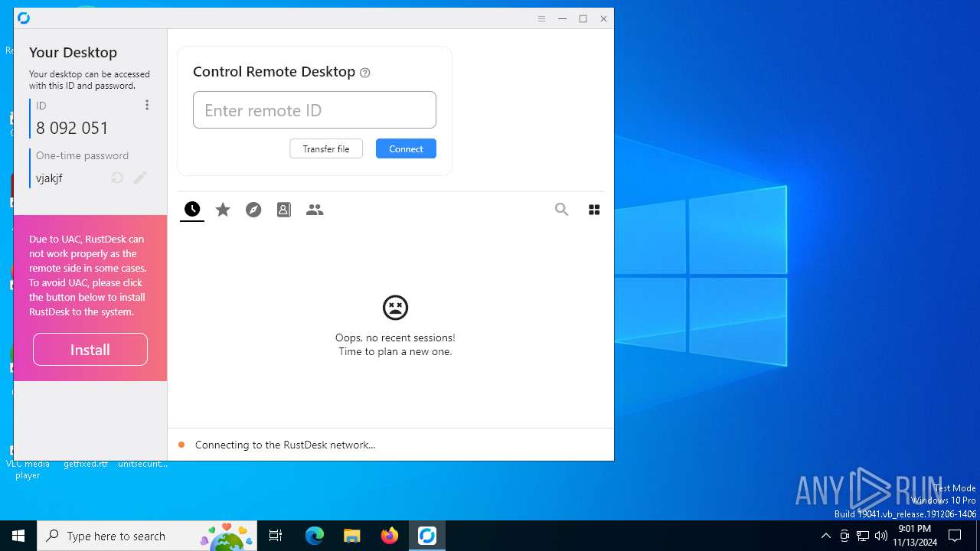
Task: Click the sad face no sessions icon
Action: tap(395, 308)
